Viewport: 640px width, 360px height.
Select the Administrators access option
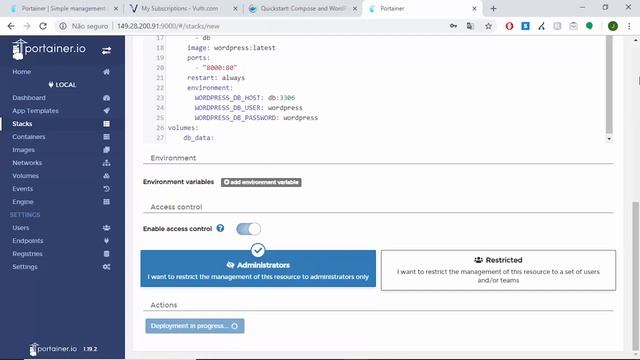point(258,269)
